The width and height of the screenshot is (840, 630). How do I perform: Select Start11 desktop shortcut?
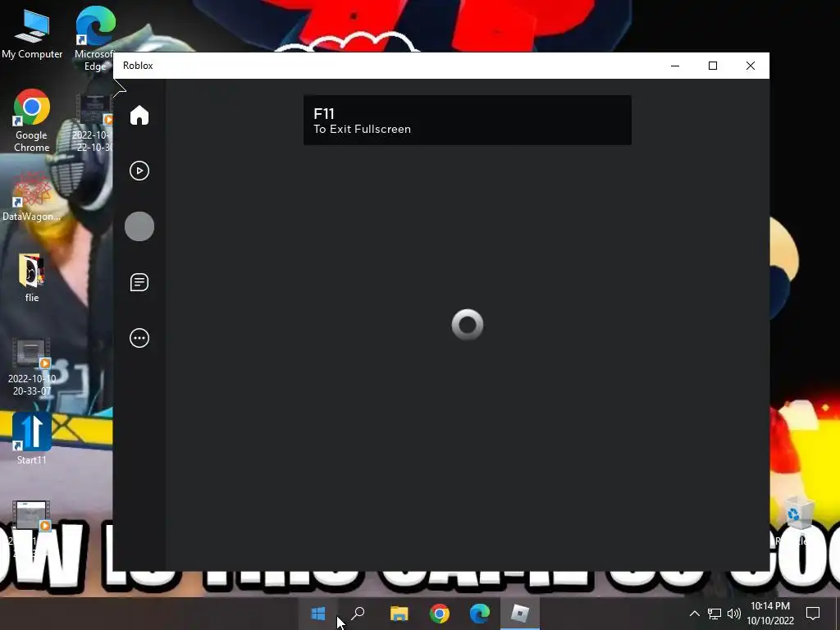(32, 438)
